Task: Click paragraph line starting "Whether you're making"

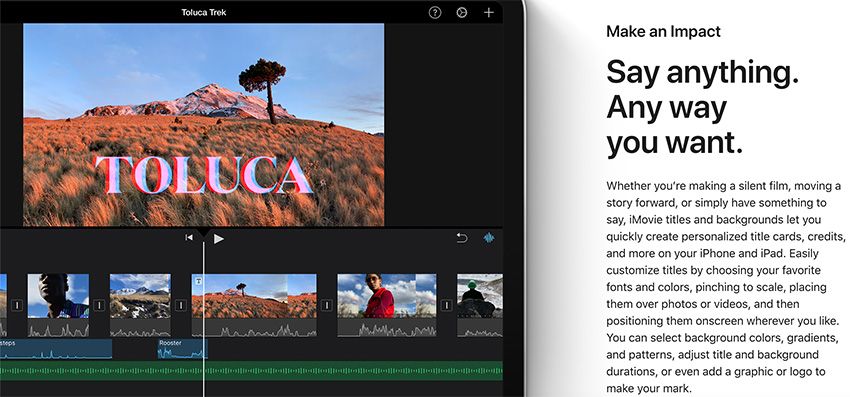Action: [724, 186]
